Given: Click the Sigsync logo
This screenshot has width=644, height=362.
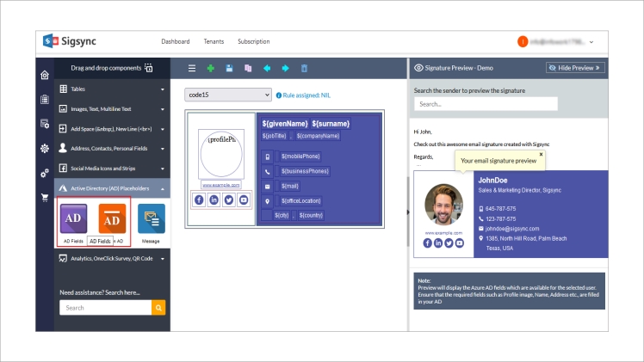Looking at the screenshot, I should (x=70, y=41).
